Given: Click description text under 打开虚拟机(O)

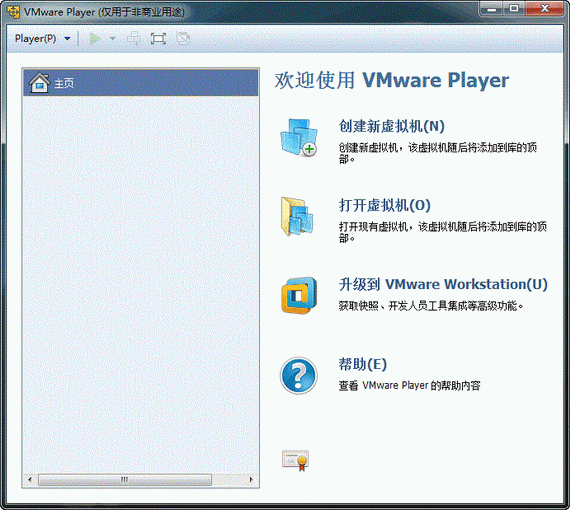Looking at the screenshot, I should point(443,232).
